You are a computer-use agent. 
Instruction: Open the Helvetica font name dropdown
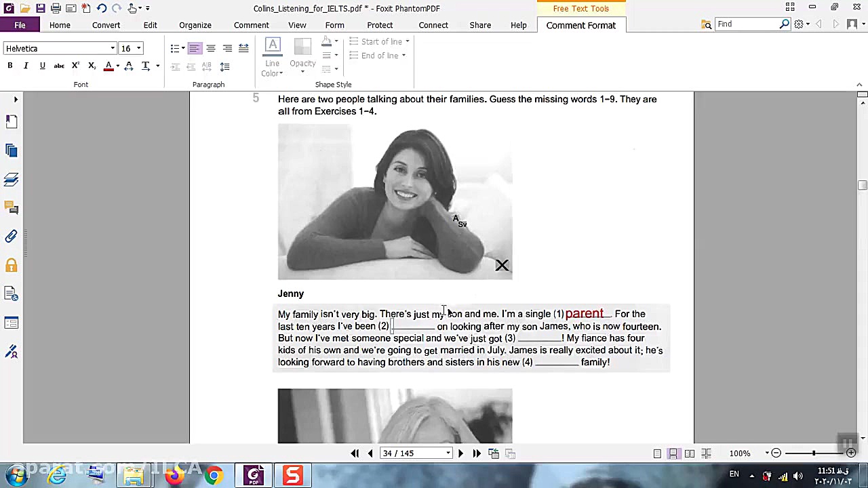point(113,49)
